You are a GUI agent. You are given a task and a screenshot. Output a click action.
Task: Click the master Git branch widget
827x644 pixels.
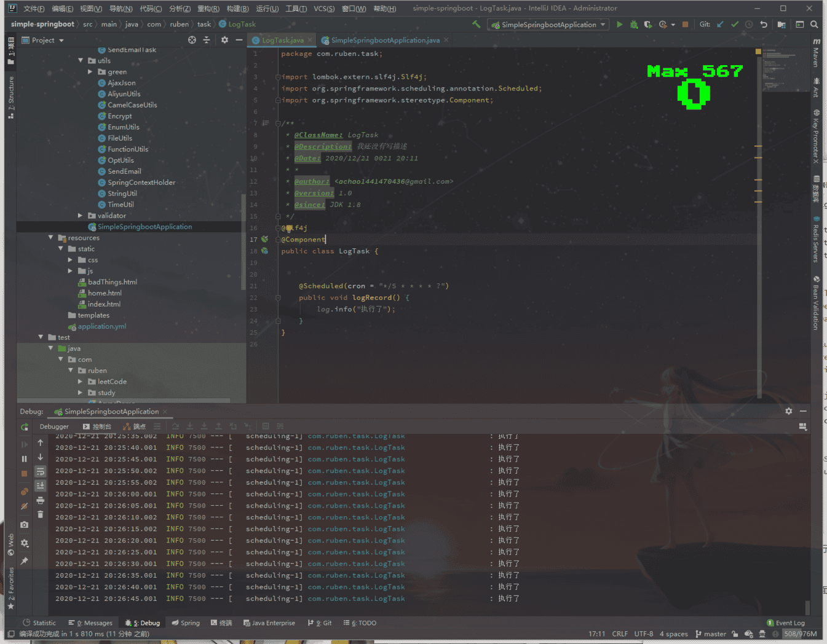711,634
